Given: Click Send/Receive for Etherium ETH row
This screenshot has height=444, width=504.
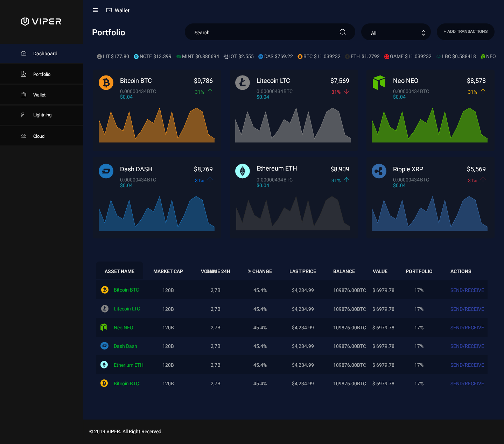Looking at the screenshot, I should (467, 365).
